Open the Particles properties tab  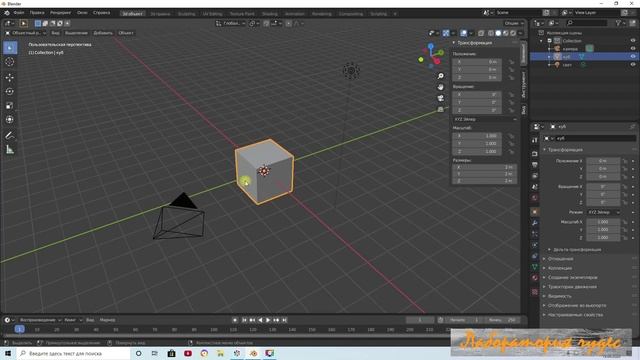(535, 234)
